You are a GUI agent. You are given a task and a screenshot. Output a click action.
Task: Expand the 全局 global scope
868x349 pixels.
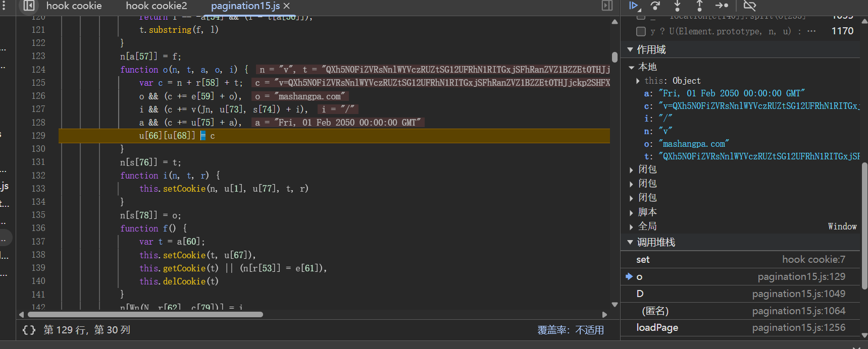click(631, 227)
